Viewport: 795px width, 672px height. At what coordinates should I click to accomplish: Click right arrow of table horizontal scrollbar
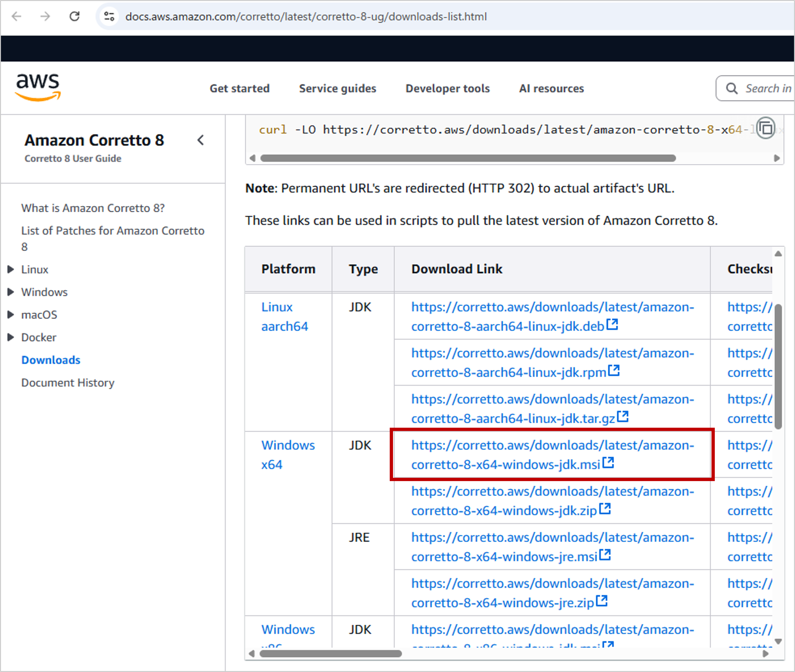click(765, 654)
